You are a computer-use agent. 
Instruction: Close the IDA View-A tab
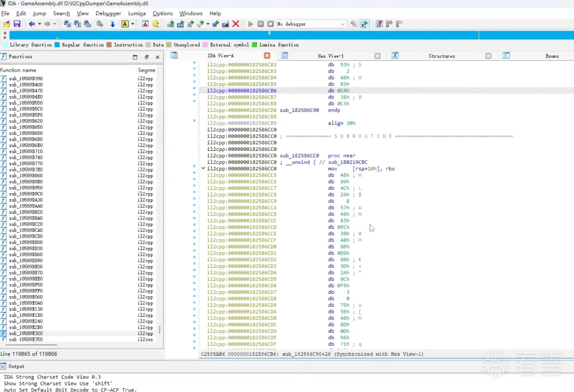(267, 56)
